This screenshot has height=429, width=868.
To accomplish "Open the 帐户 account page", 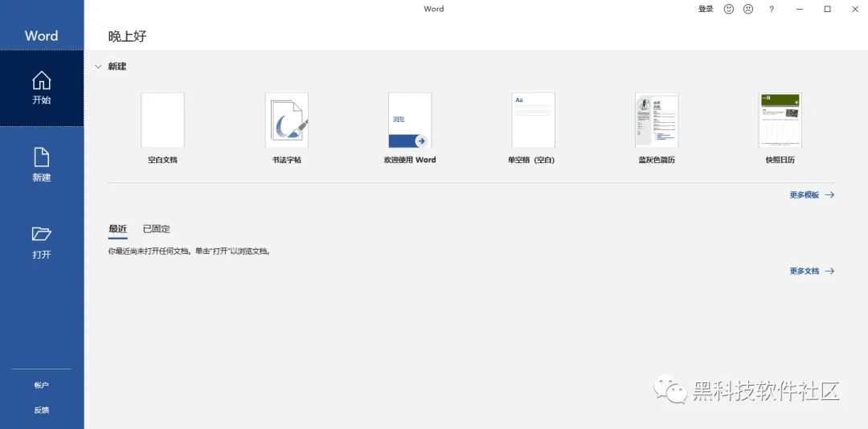I will pos(42,386).
